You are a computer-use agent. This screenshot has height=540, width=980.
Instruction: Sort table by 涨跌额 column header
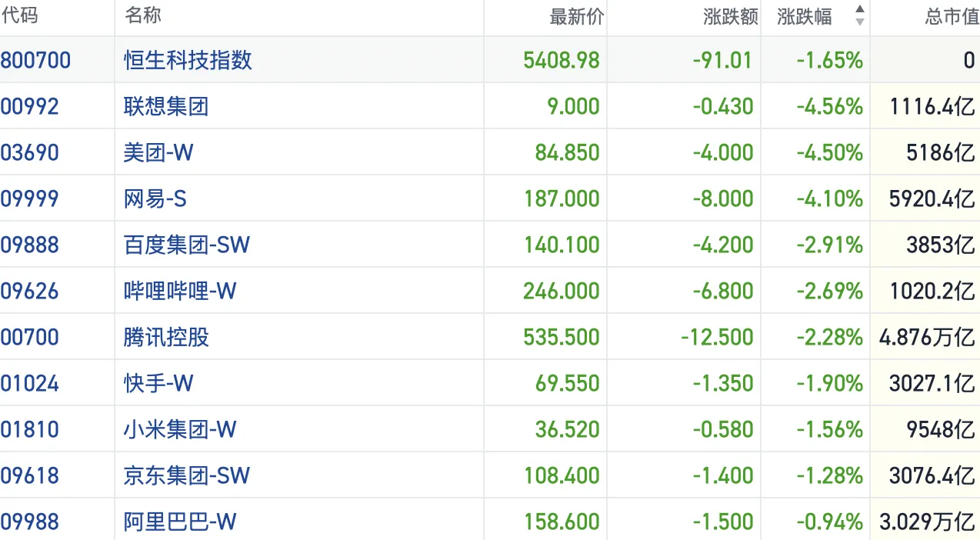pyautogui.click(x=730, y=17)
